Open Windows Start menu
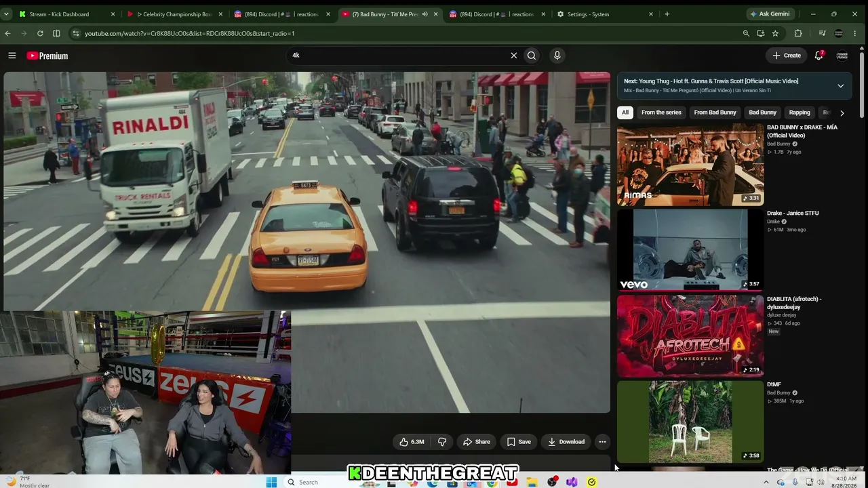The image size is (868, 488). point(271,482)
